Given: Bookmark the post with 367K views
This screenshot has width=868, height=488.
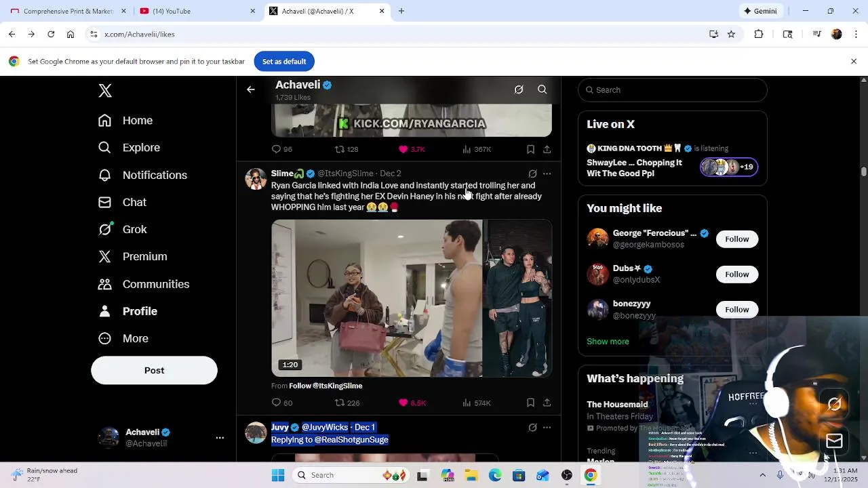Looking at the screenshot, I should (530, 149).
